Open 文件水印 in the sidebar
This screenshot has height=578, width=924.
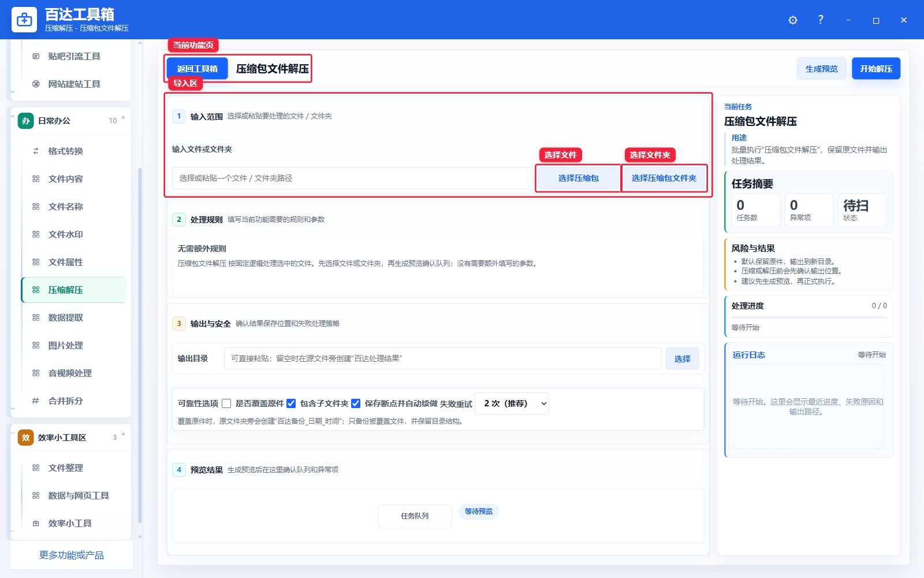(x=74, y=234)
